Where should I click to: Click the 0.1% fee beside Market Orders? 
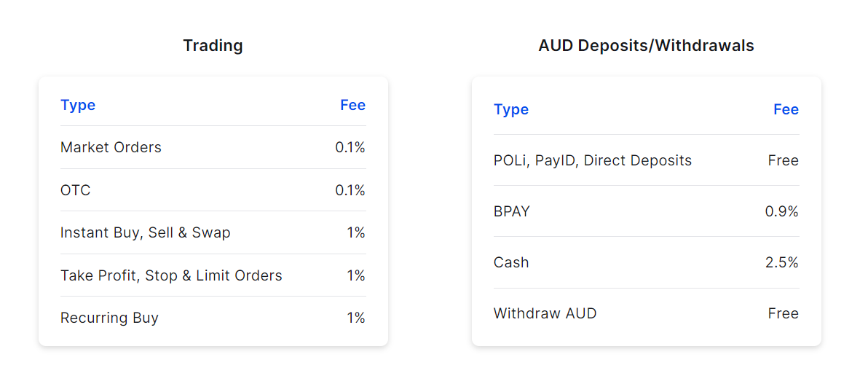[x=350, y=147]
